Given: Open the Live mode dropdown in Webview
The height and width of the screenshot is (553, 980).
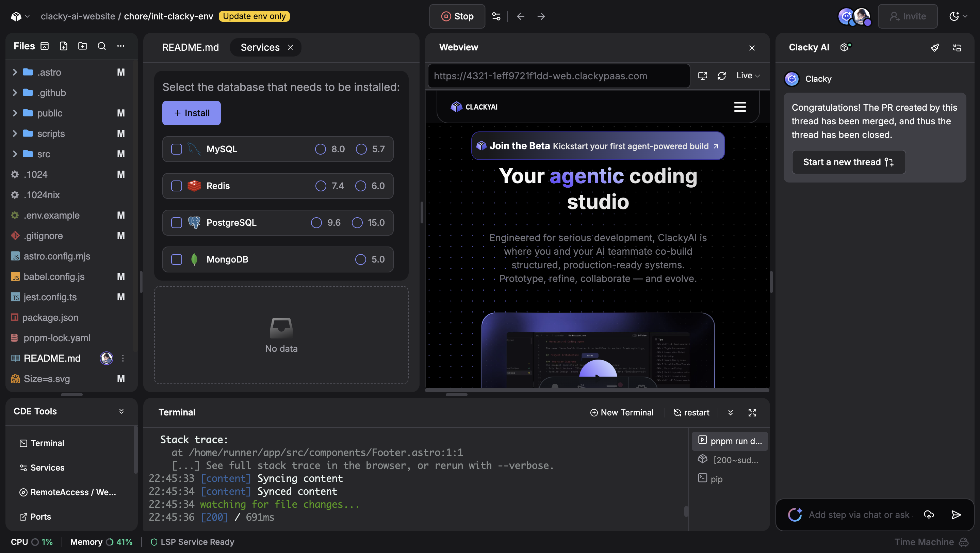Looking at the screenshot, I should point(748,75).
